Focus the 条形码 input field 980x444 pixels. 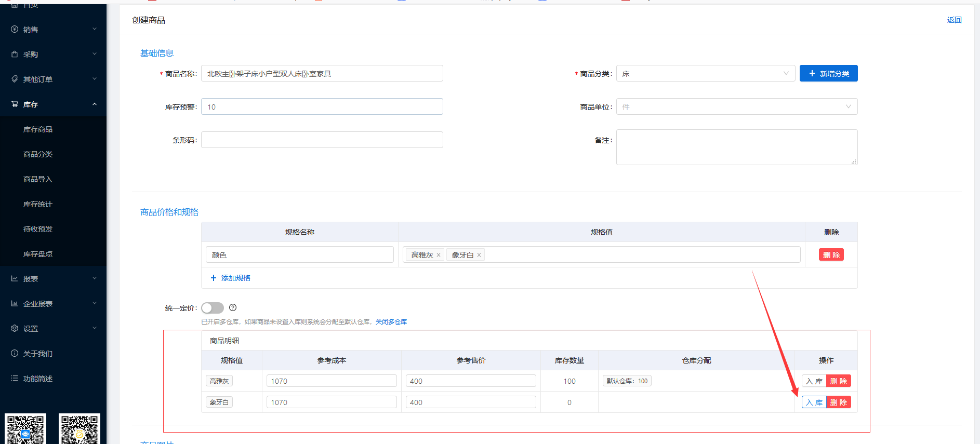click(322, 140)
